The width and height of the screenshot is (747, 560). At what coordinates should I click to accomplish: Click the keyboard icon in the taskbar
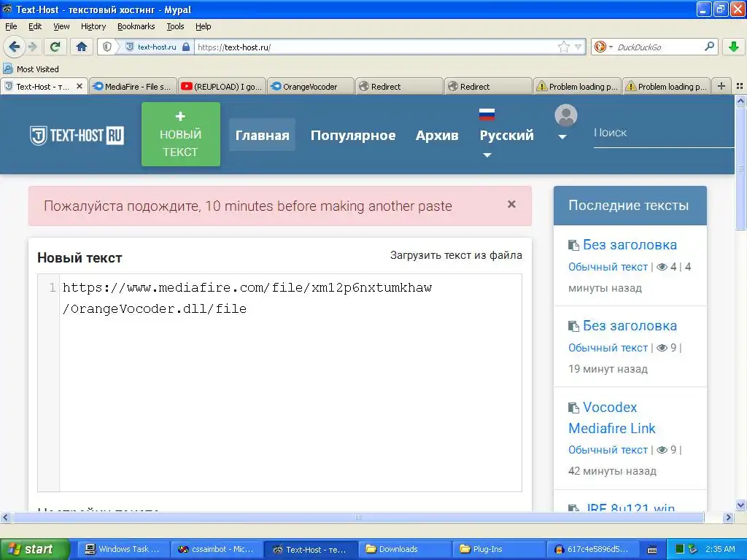click(652, 550)
